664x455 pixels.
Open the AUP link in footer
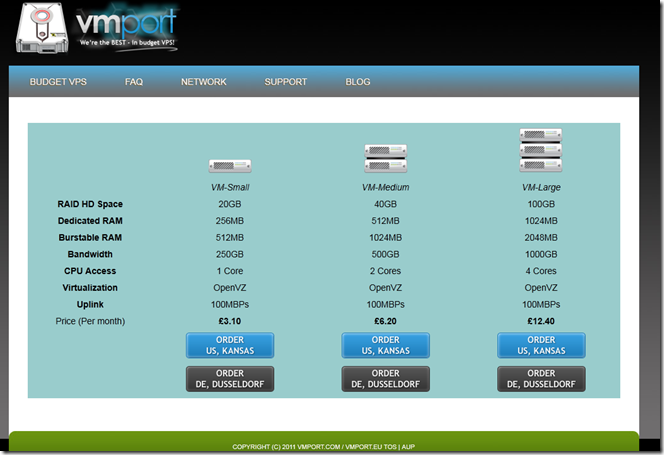point(408,447)
